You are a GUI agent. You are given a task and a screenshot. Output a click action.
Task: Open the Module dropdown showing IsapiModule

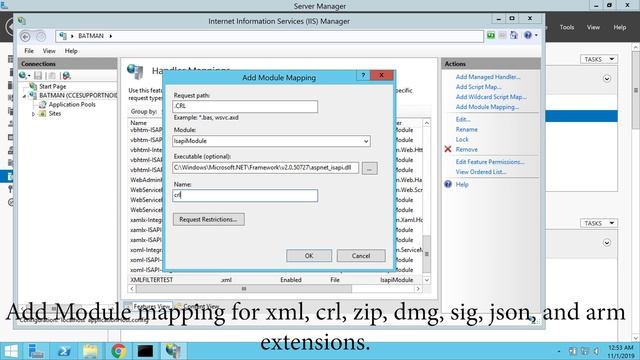[x=271, y=141]
